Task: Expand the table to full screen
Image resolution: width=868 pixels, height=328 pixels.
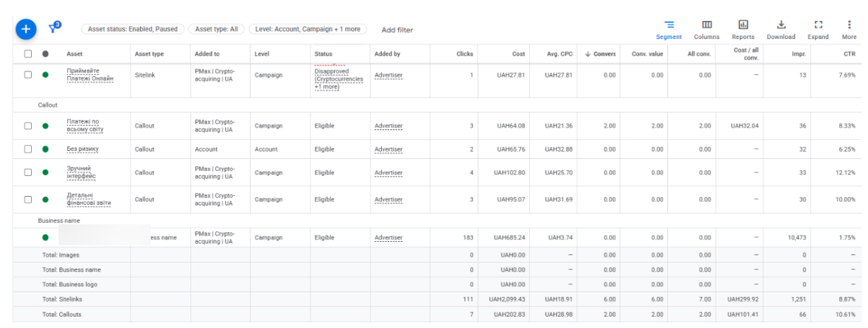Action: [818, 29]
